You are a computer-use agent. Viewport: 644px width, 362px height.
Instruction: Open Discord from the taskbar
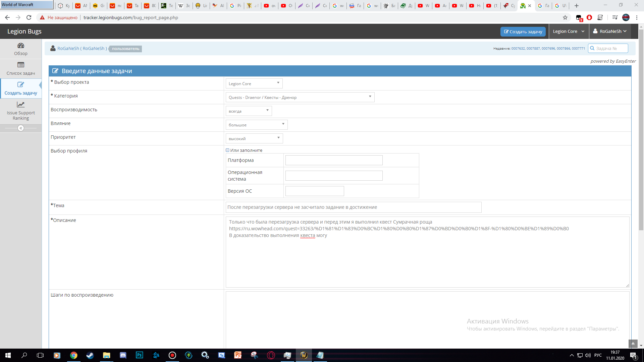(x=123, y=355)
